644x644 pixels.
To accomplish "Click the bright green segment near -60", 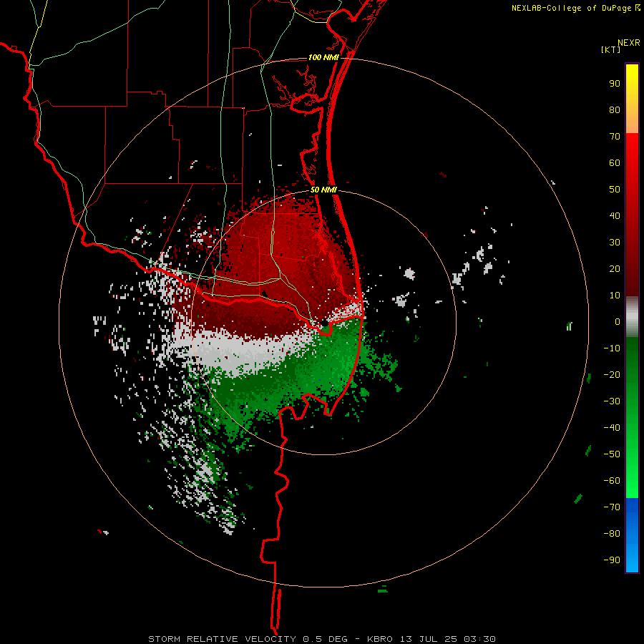I will tap(632, 484).
